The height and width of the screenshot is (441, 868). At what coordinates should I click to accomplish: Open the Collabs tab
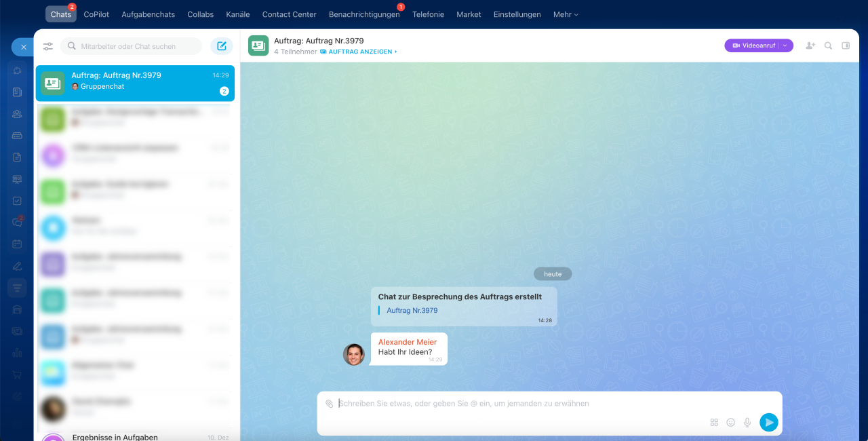[x=200, y=14]
